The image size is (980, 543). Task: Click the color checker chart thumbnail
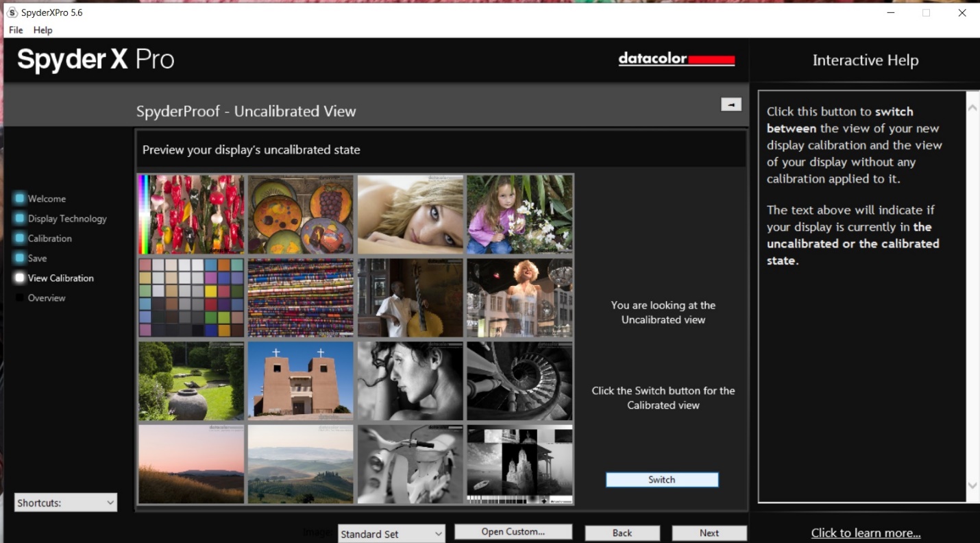(x=191, y=298)
